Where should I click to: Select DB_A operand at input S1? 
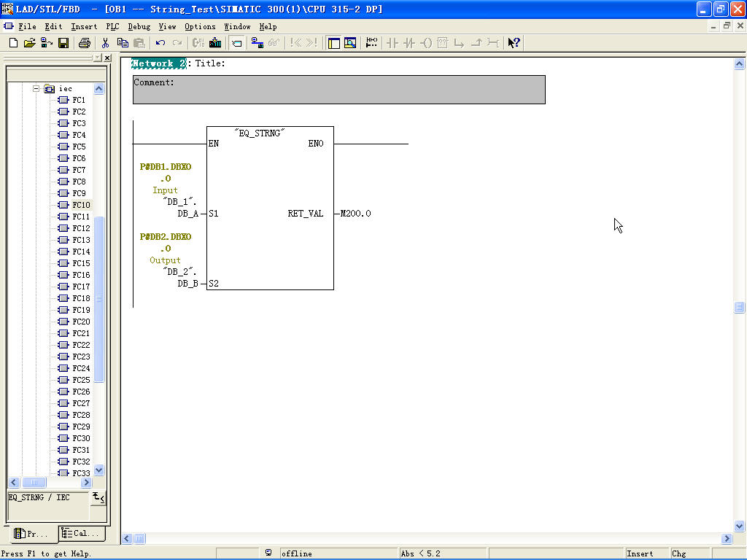click(x=187, y=214)
